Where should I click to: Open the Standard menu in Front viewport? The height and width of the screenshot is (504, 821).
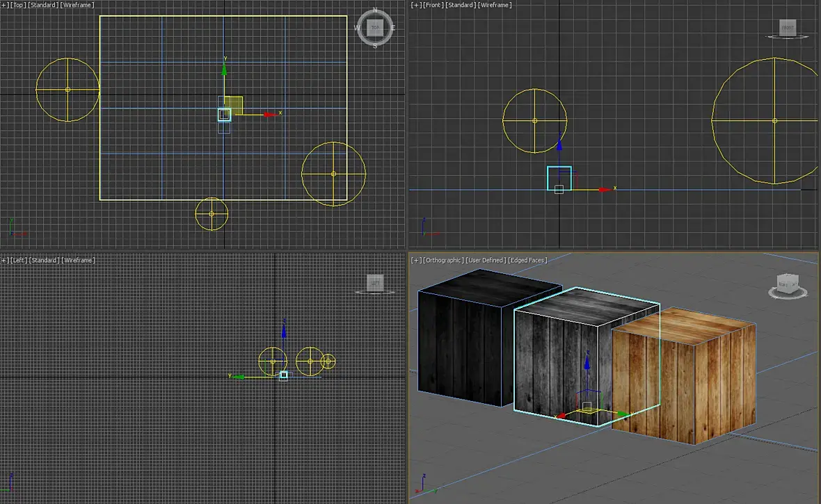tap(460, 6)
